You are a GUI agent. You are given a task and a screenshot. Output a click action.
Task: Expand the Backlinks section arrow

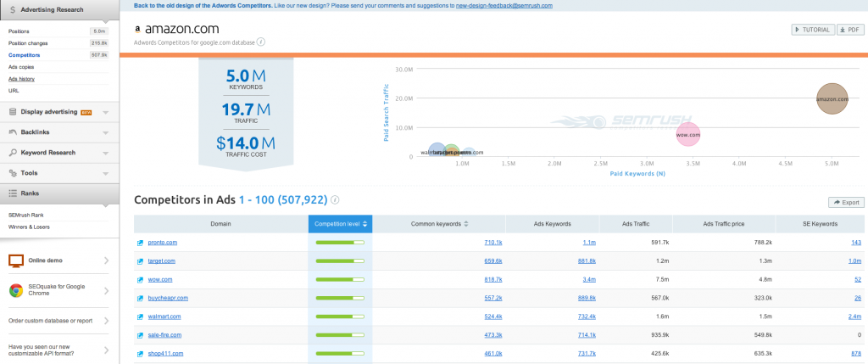click(x=106, y=133)
